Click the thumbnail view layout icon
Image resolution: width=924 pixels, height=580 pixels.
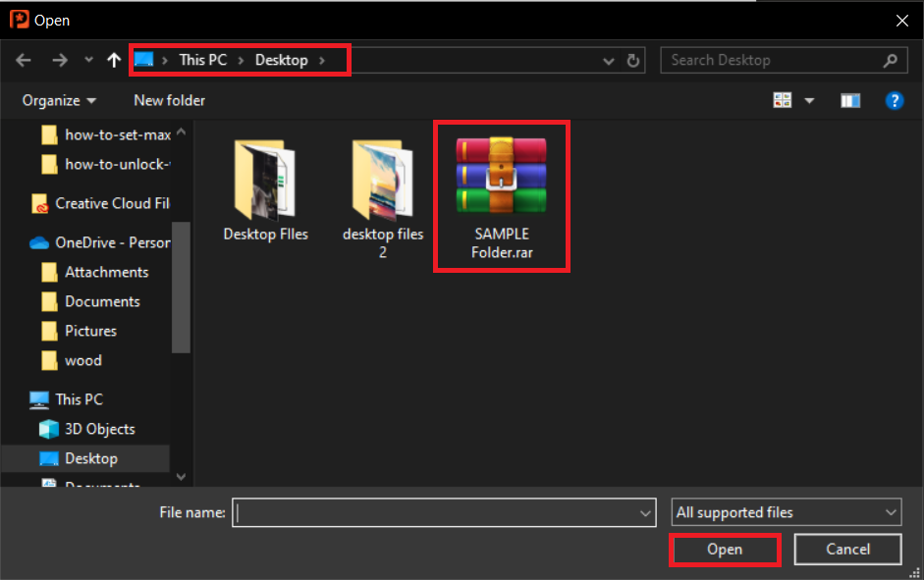[x=783, y=99]
